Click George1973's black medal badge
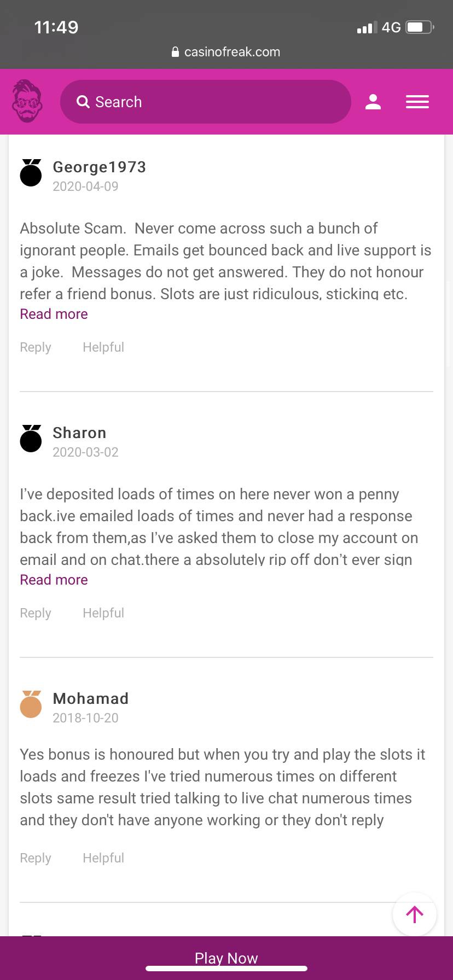The image size is (453, 980). [31, 173]
